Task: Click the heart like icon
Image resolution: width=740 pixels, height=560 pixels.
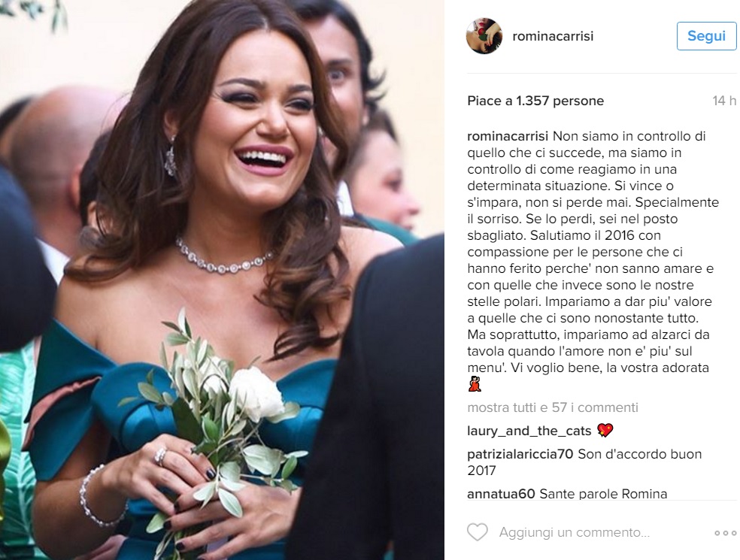Action: [x=477, y=532]
